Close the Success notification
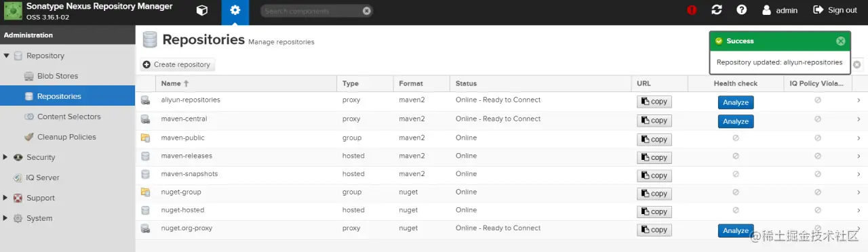The image size is (868, 252). 841,41
